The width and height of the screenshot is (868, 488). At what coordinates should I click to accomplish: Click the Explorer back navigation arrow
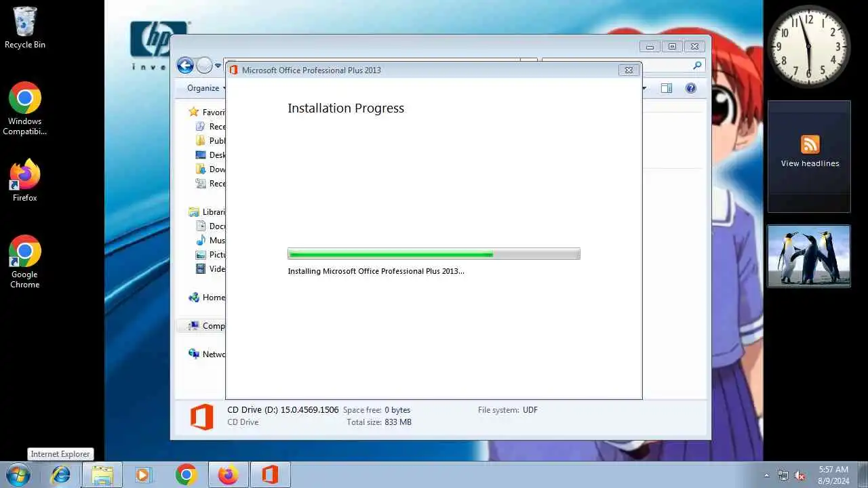click(x=185, y=66)
